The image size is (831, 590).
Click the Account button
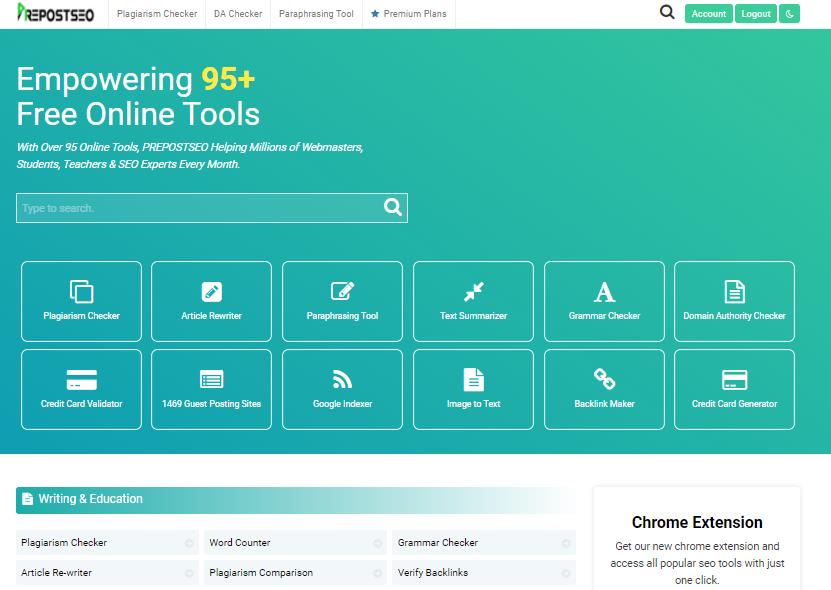pyautogui.click(x=708, y=14)
